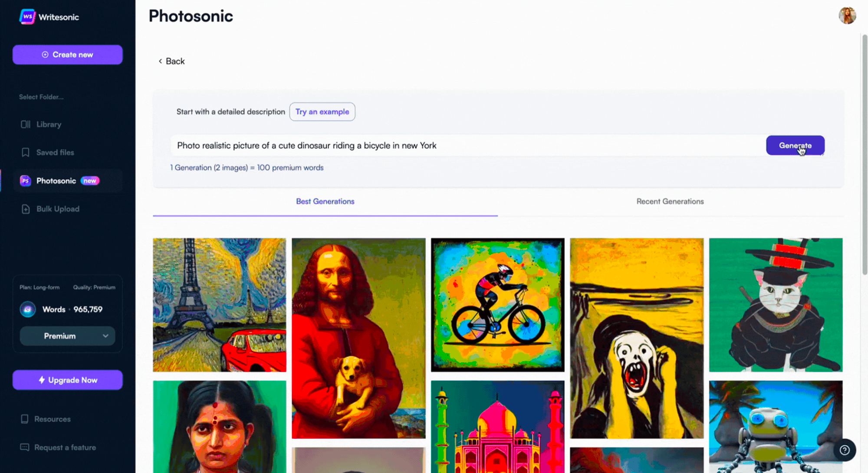Image resolution: width=868 pixels, height=473 pixels.
Task: Switch to Recent Generations tab
Action: click(670, 201)
